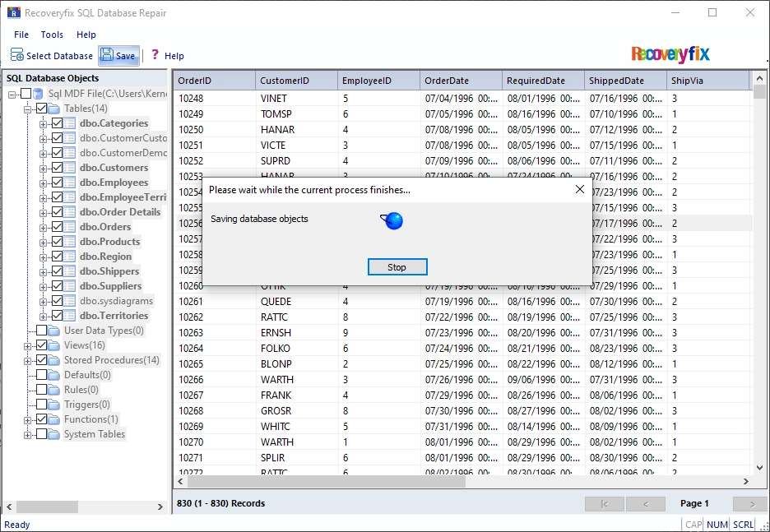Click the Triggers(0) folder icon

pos(54,405)
